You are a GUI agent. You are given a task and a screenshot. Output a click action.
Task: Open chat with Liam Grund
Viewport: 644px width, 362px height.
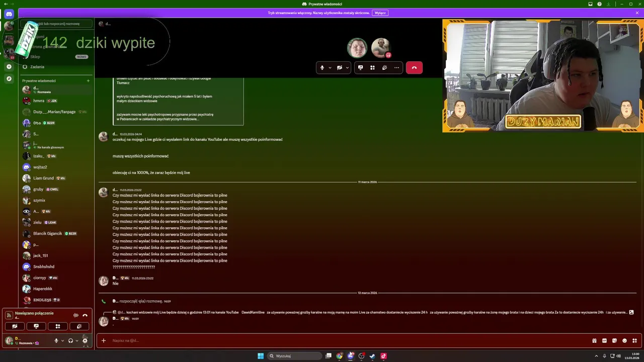pos(56,178)
